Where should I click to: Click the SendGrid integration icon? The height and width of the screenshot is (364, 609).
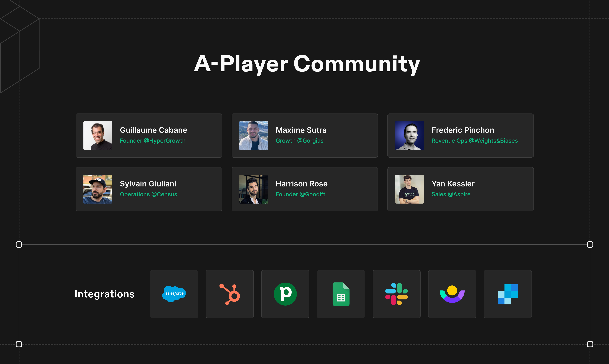tap(508, 294)
